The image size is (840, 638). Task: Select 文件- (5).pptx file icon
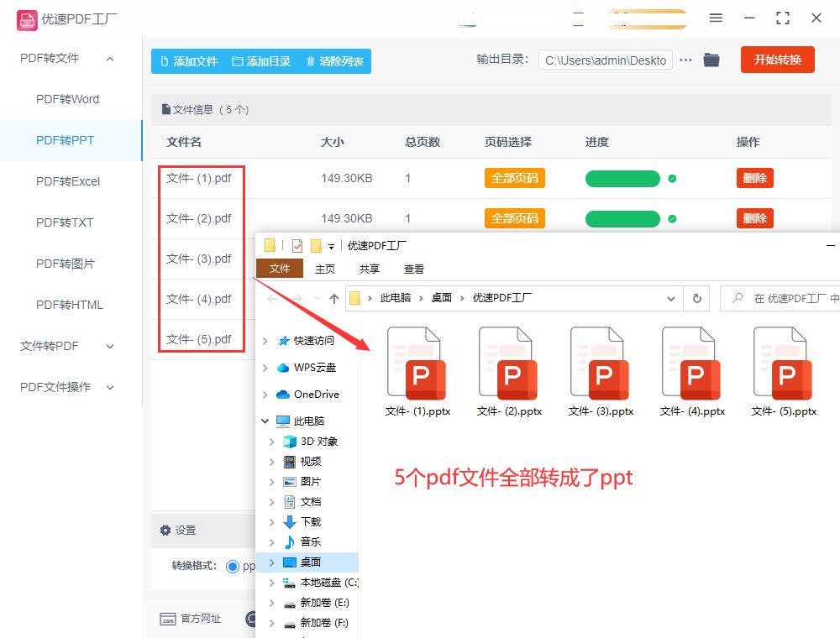784,364
